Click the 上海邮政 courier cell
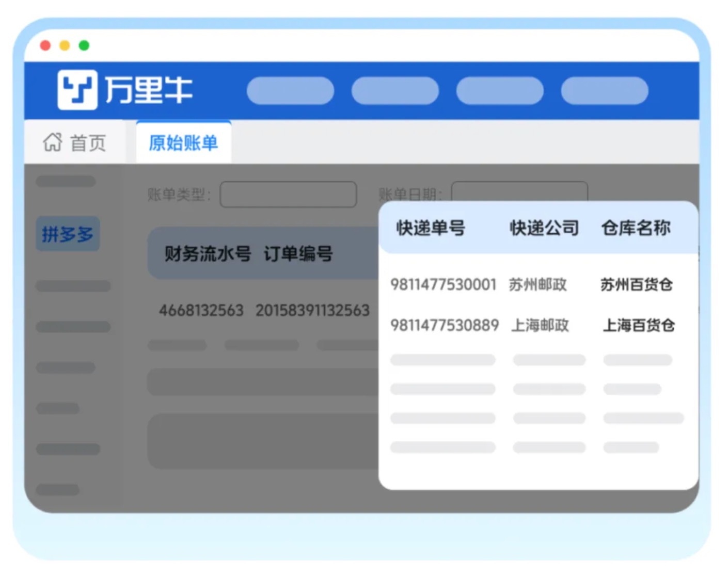This screenshot has width=728, height=577. (540, 325)
